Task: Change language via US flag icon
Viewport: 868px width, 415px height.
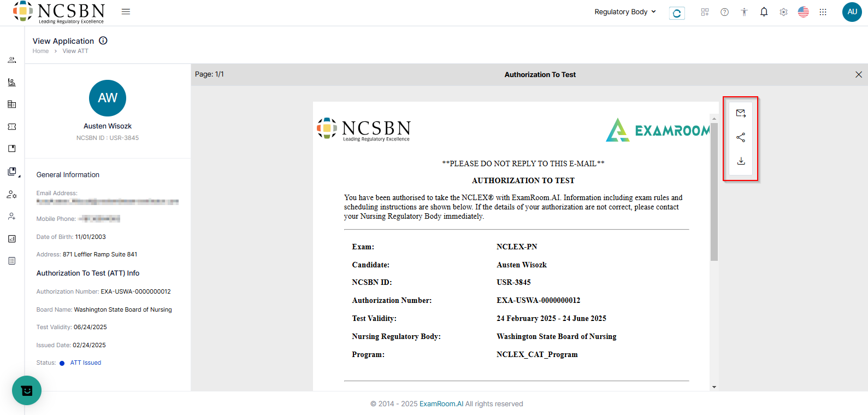Action: coord(803,12)
